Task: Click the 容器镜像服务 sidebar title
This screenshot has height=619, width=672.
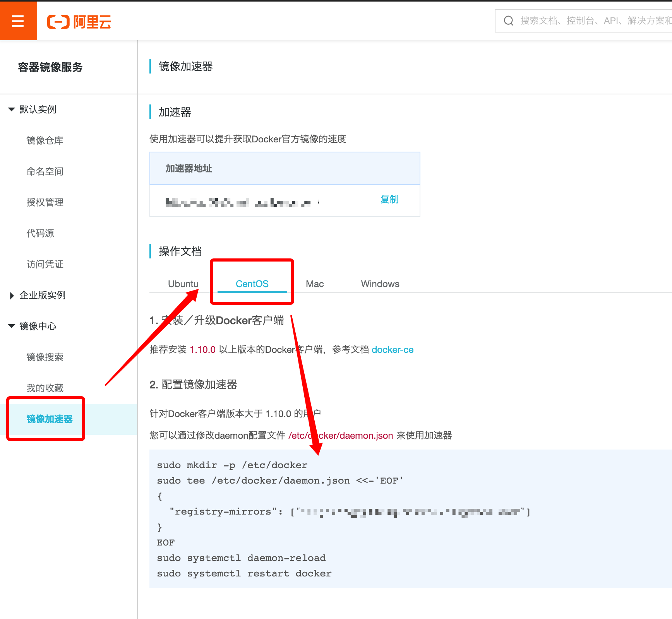Action: [x=50, y=67]
